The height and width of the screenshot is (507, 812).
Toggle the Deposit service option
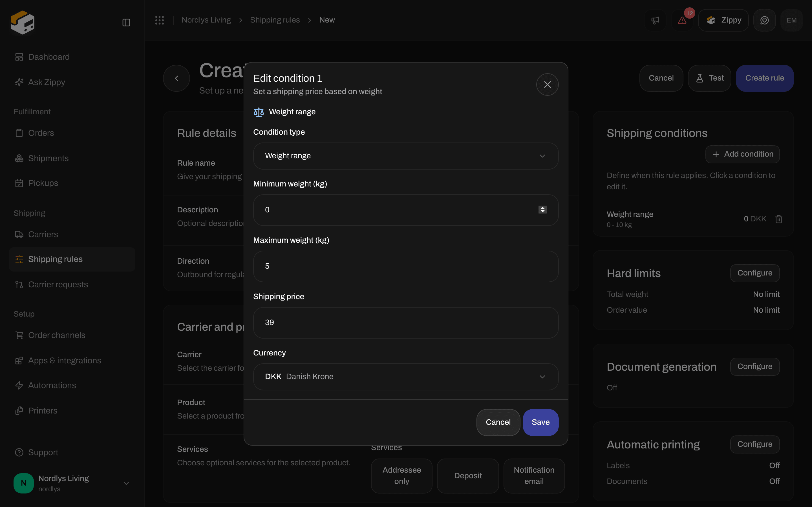point(468,475)
